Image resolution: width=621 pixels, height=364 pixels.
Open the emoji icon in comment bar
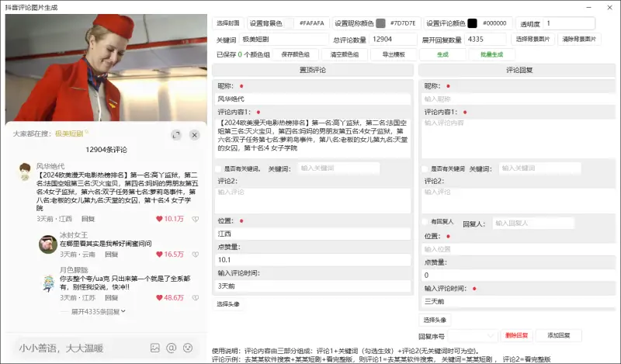[x=188, y=348]
